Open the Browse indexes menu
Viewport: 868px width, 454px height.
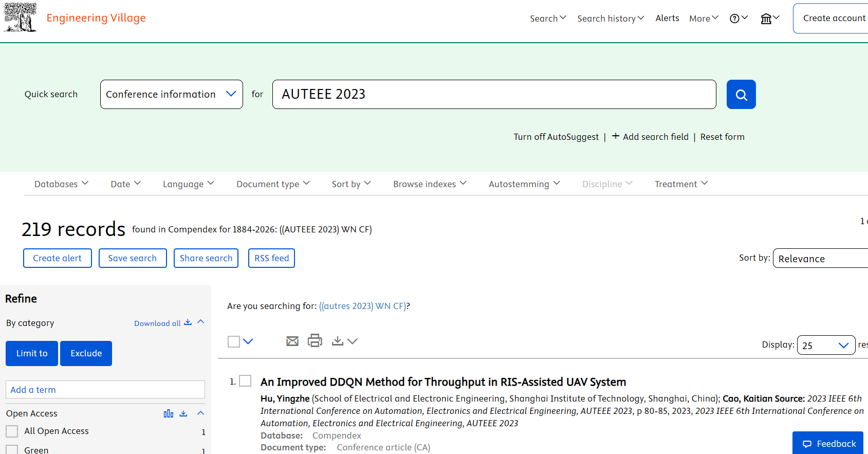(x=430, y=184)
